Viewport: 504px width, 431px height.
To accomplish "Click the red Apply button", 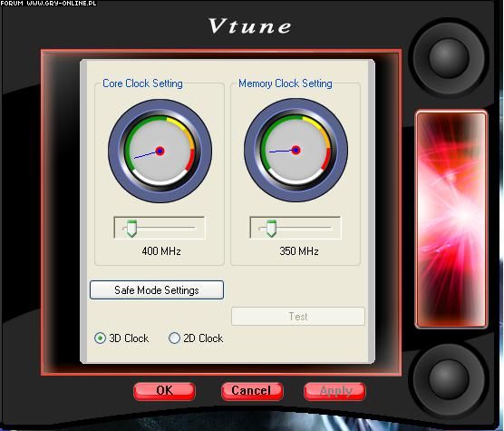I will pos(334,391).
